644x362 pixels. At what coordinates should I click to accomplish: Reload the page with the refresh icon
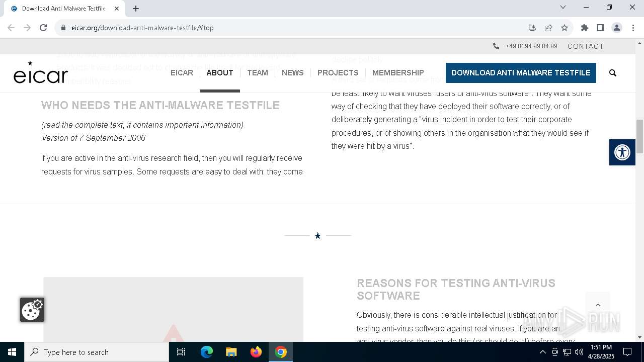(x=43, y=28)
